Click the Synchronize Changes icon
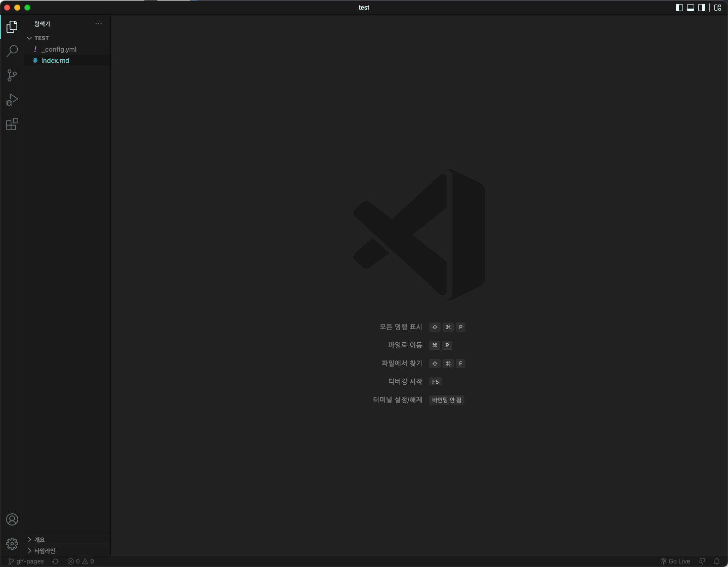 pos(56,561)
